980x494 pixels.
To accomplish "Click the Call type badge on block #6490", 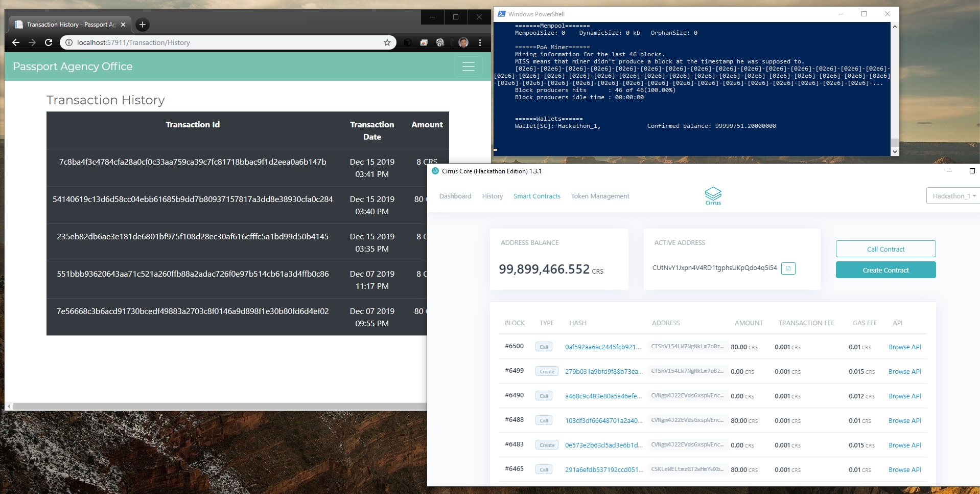I will coord(544,396).
